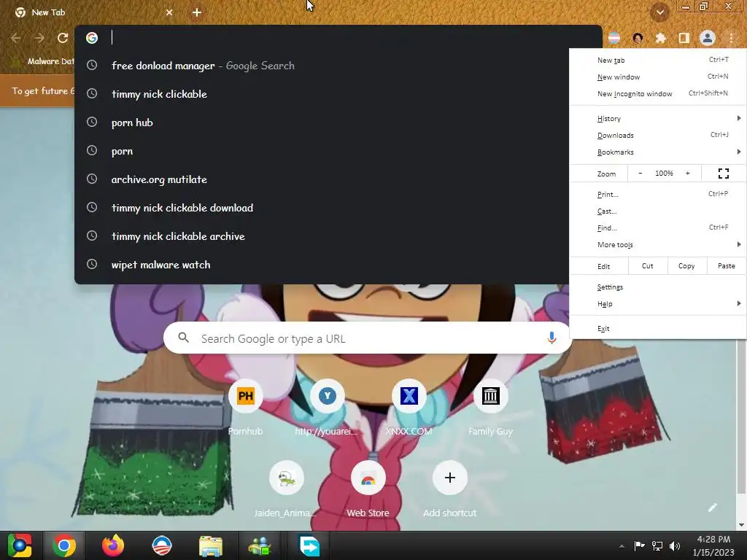Expand More tools submenu
Screen dimensions: 747x560
[658, 244]
